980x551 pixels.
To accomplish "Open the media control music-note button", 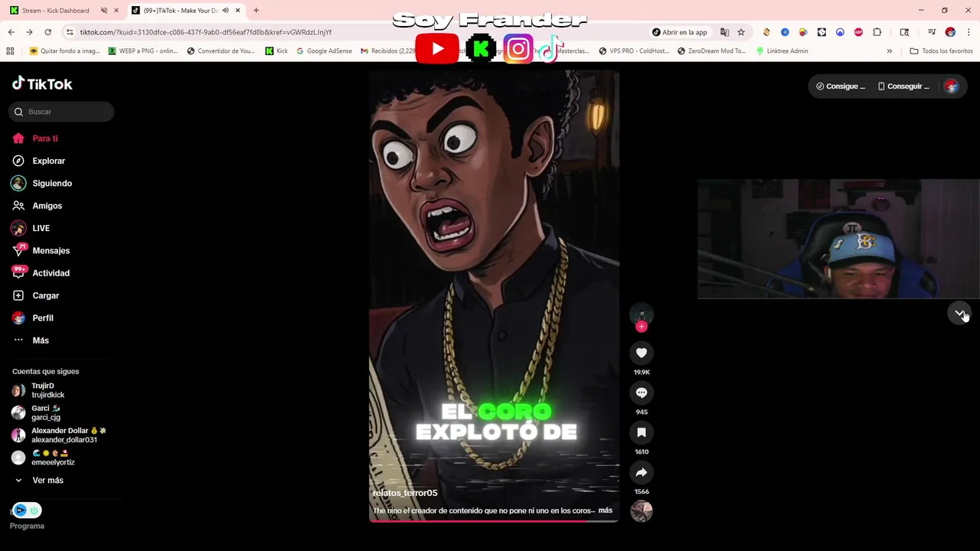I will pyautogui.click(x=931, y=32).
